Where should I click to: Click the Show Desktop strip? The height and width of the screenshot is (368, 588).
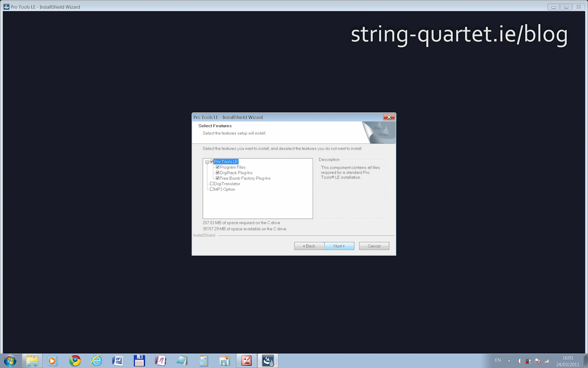click(585, 361)
